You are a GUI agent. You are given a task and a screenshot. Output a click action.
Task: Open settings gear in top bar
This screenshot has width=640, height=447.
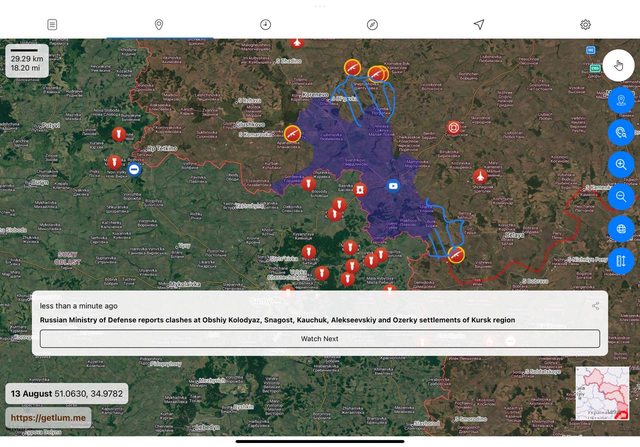(x=586, y=24)
